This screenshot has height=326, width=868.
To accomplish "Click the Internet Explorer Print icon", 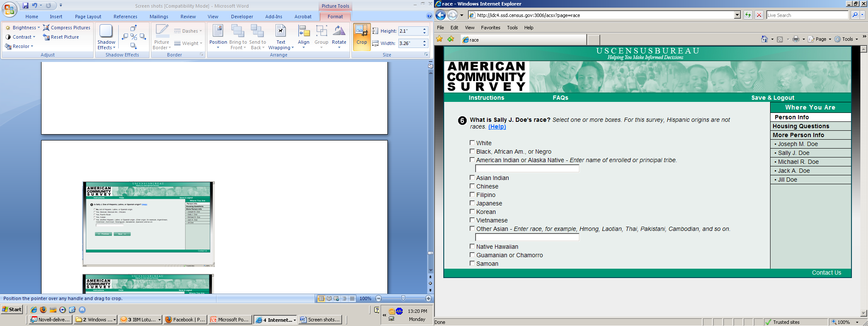I will [x=796, y=39].
